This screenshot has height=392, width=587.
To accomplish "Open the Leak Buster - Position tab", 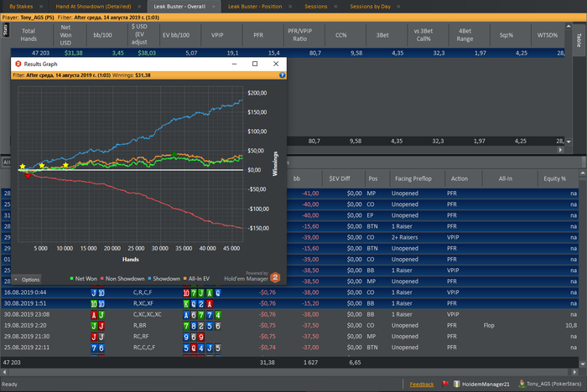I will point(255,7).
